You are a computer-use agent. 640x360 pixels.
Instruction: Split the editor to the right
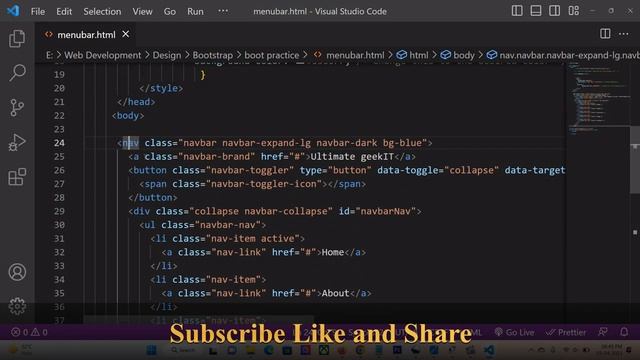605,34
